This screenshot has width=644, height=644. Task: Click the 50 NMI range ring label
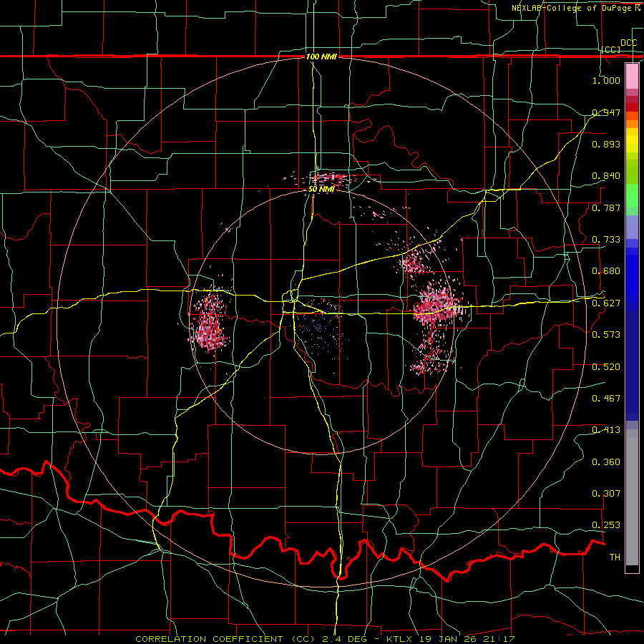[321, 190]
